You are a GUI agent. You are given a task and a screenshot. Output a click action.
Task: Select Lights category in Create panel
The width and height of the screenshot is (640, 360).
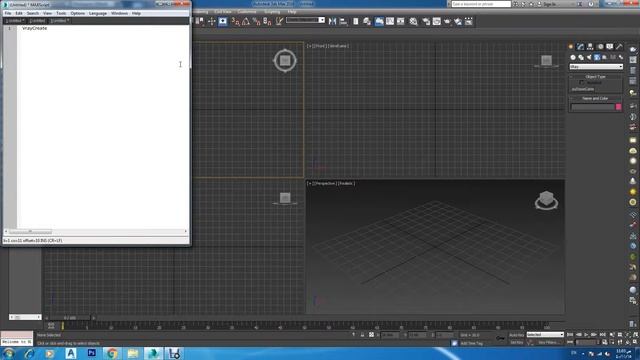pyautogui.click(x=589, y=58)
